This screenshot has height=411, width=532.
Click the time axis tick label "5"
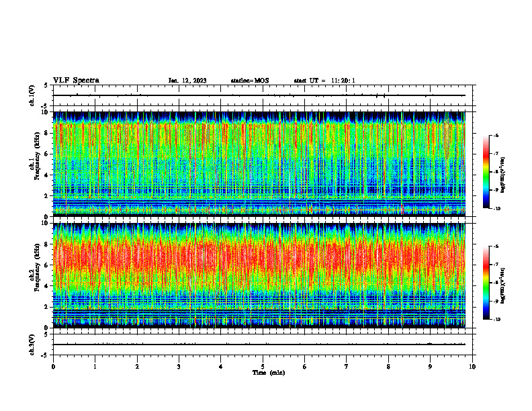[263, 367]
